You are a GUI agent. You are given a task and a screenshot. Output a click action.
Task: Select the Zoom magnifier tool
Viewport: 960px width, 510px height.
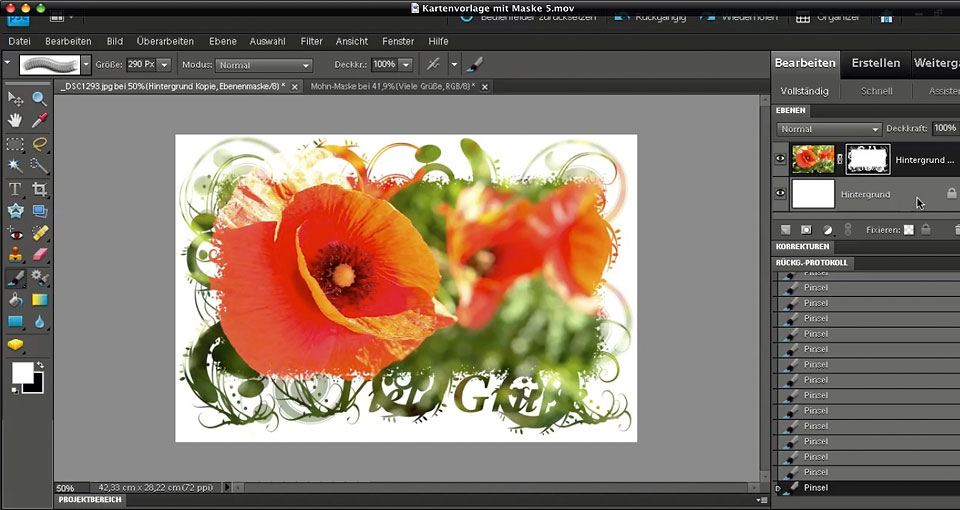click(x=40, y=98)
